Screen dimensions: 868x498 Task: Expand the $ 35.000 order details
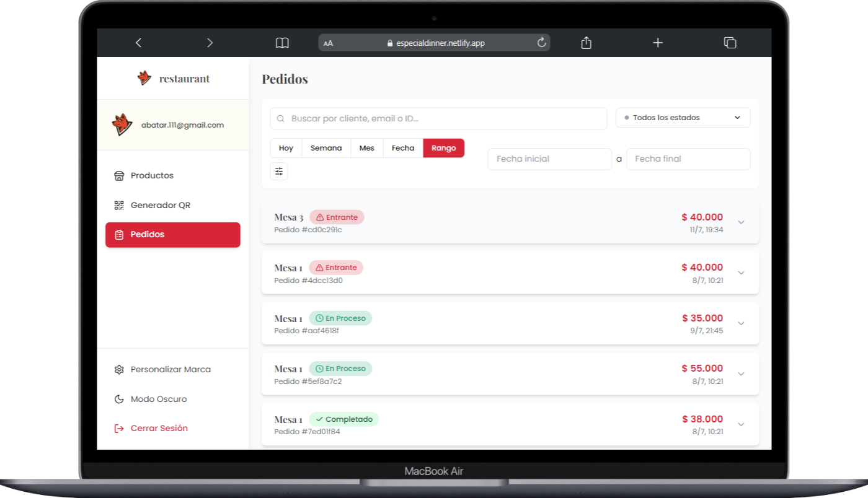pos(741,323)
